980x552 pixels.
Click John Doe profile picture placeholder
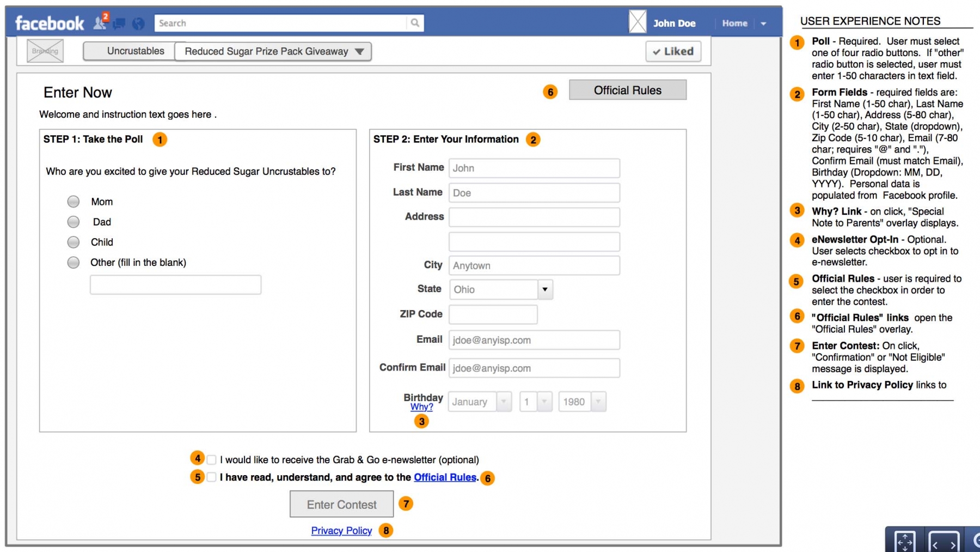638,22
